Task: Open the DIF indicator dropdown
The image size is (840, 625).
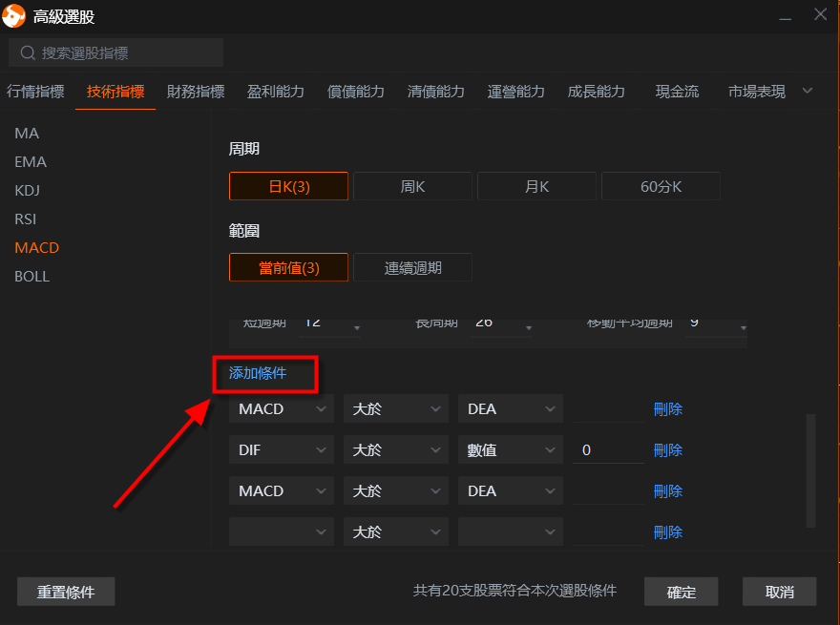Action: (x=282, y=450)
